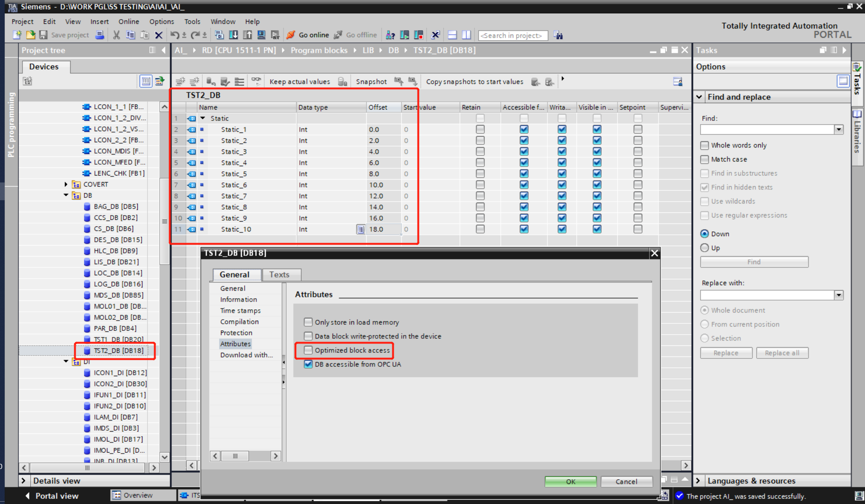Open the Replace with dropdown arrow
This screenshot has height=504, width=865.
pyautogui.click(x=839, y=295)
